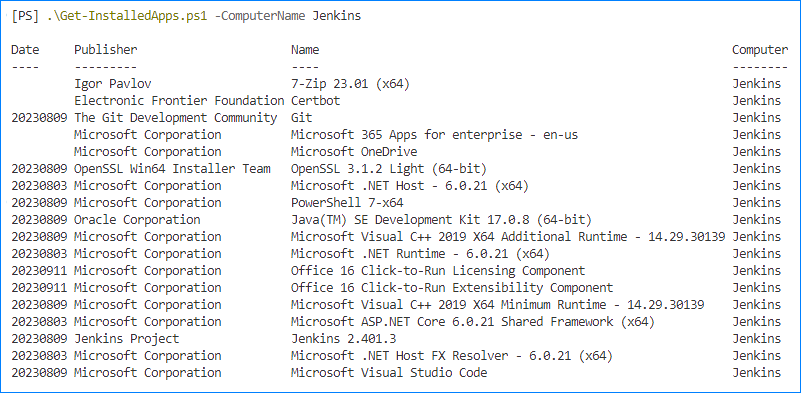Click Office 16 Click-to-Run Licensing Component
Screen dimensions: 801x393
[438, 270]
